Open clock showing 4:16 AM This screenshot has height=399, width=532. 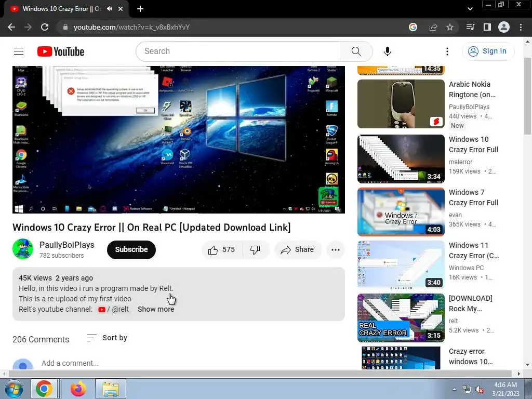point(506,389)
